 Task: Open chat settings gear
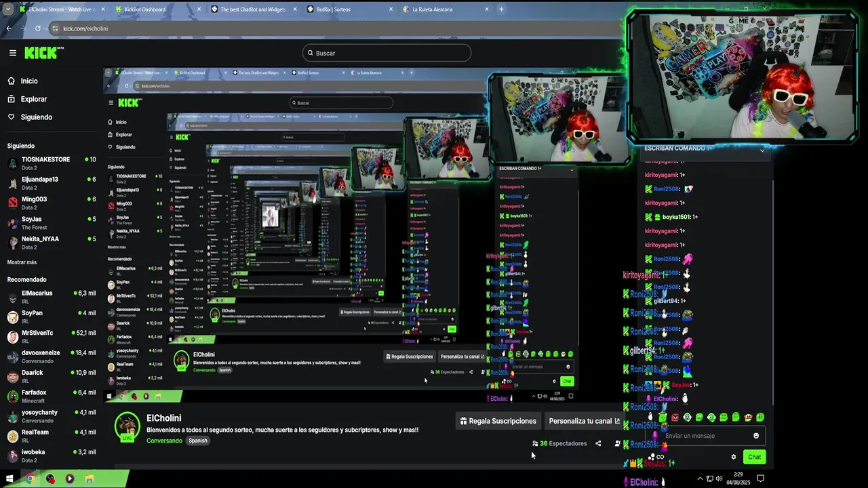click(x=733, y=457)
